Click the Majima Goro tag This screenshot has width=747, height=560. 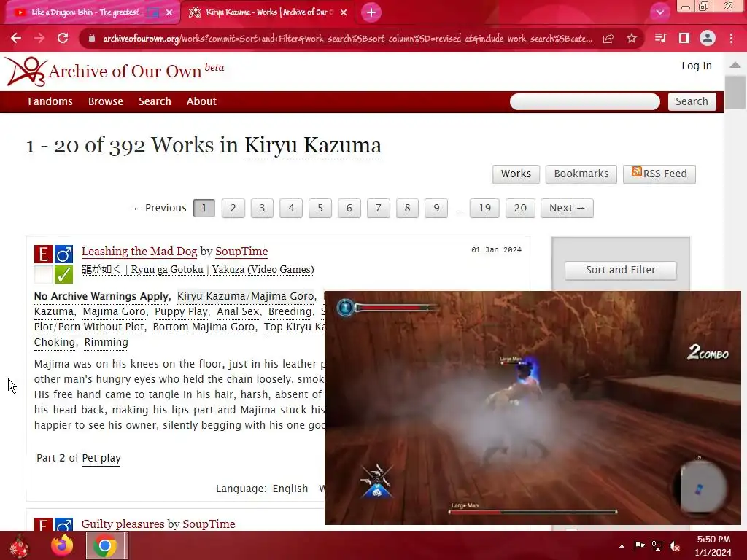click(x=115, y=311)
